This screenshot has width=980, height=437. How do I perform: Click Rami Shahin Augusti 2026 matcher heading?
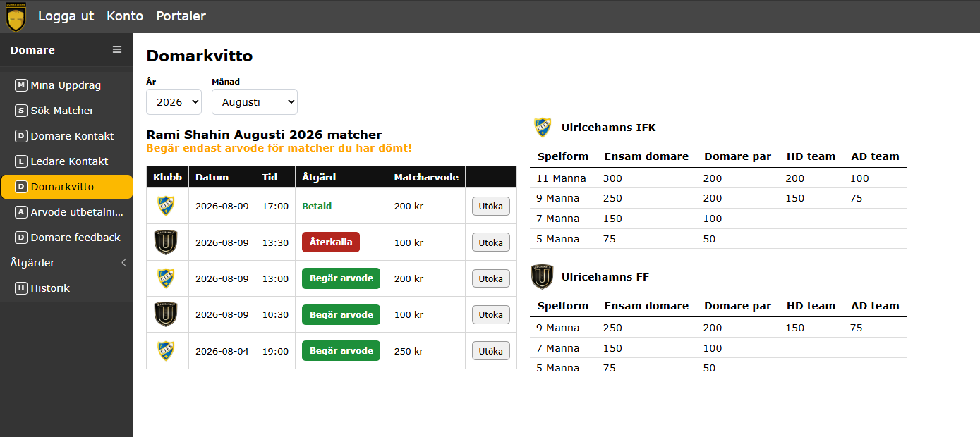coord(264,135)
